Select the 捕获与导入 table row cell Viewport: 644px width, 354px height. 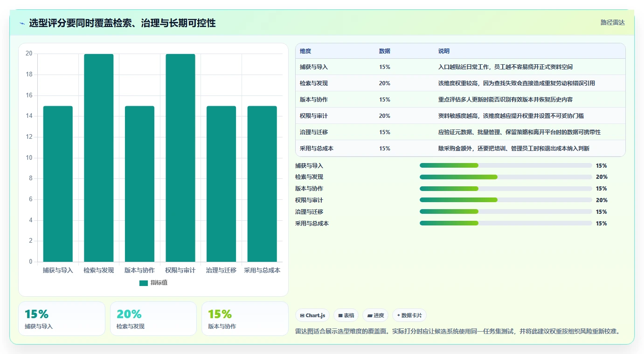pyautogui.click(x=314, y=67)
